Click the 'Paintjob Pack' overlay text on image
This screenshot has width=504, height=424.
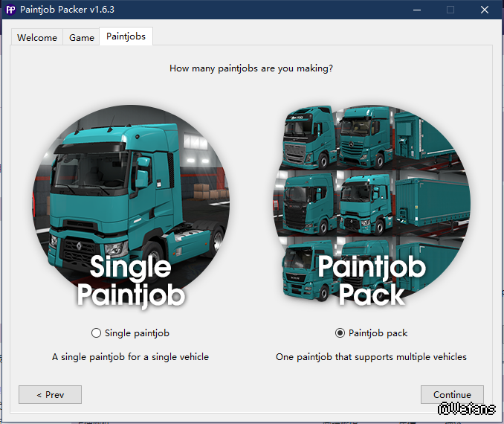click(x=371, y=280)
